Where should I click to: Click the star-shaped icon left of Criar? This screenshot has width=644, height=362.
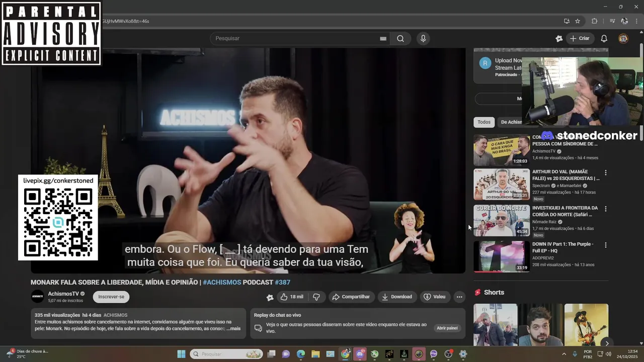(559, 38)
